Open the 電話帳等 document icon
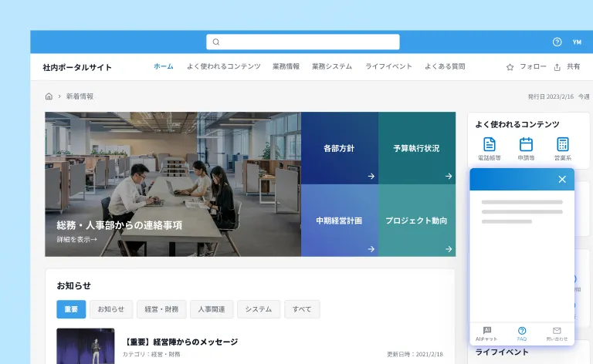This screenshot has width=593, height=364. point(489,145)
